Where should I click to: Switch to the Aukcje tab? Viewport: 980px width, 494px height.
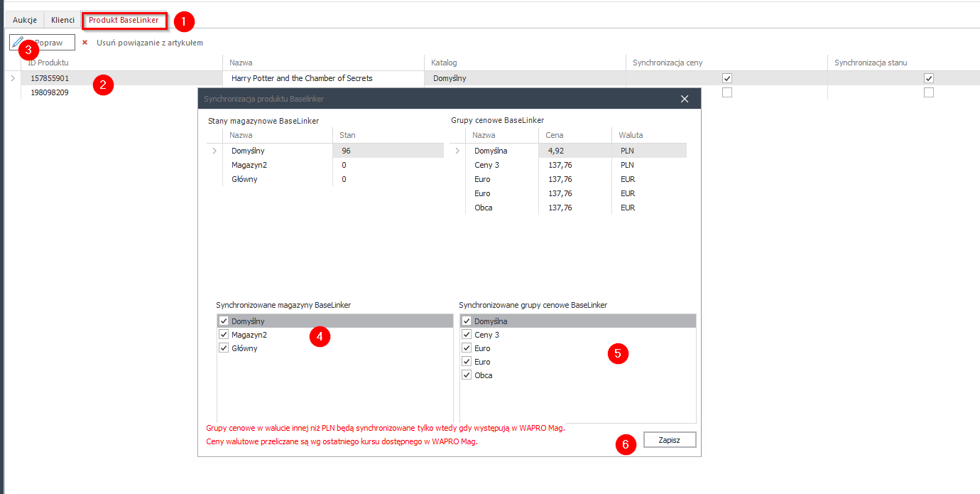coord(25,20)
